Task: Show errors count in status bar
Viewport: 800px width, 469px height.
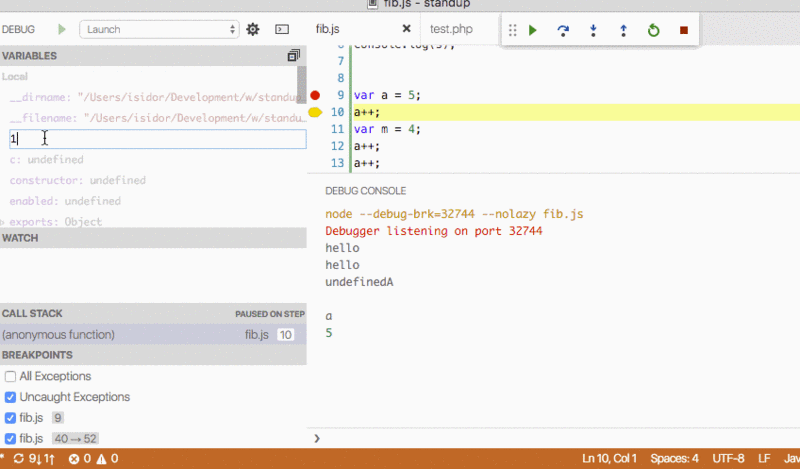Action: click(x=80, y=458)
